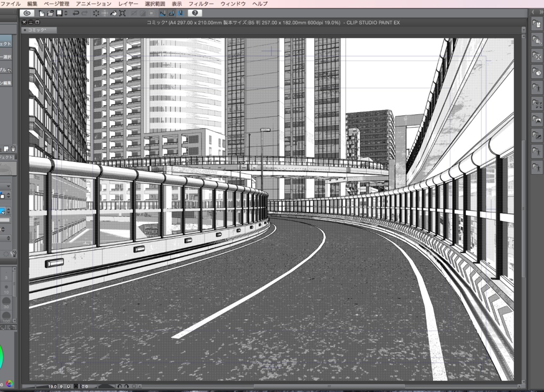Click the CLIP STUDIO icon in bottom-left corner
Image resolution: width=544 pixels, height=392 pixels.
click(9, 384)
